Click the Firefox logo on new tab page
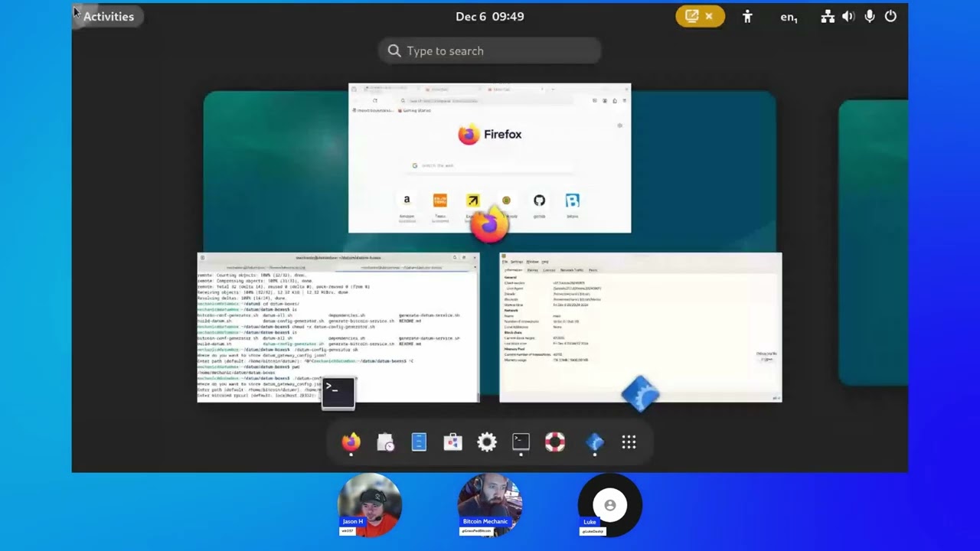Viewport: 980px width, 551px height. 469,135
